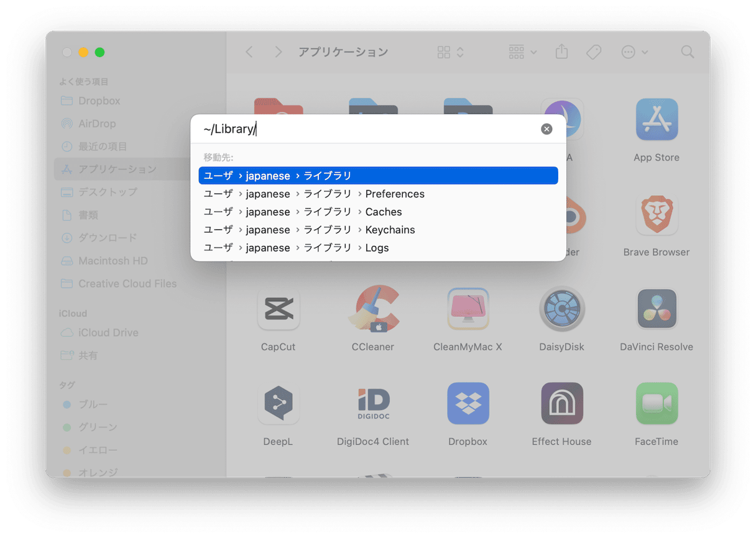Screen dimensions: 756x538
Task: Select the FaceTime application icon
Action: (657, 403)
